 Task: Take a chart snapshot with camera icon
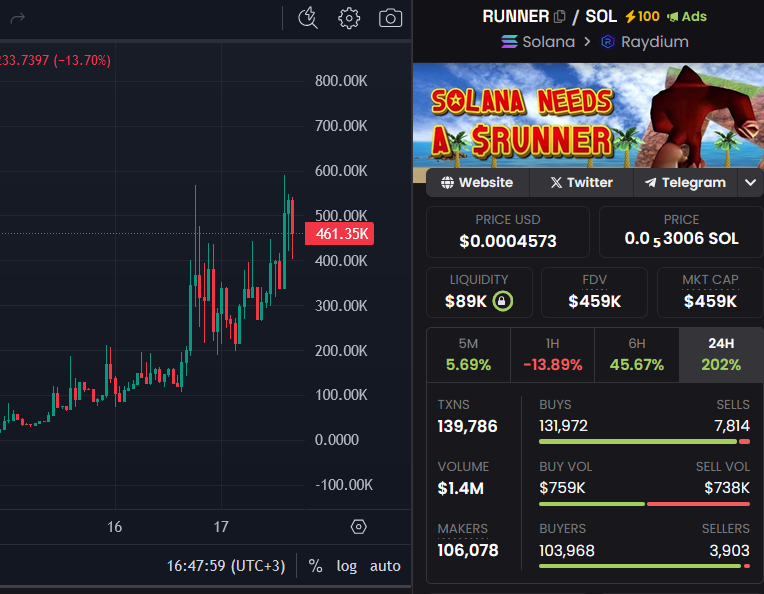point(390,19)
